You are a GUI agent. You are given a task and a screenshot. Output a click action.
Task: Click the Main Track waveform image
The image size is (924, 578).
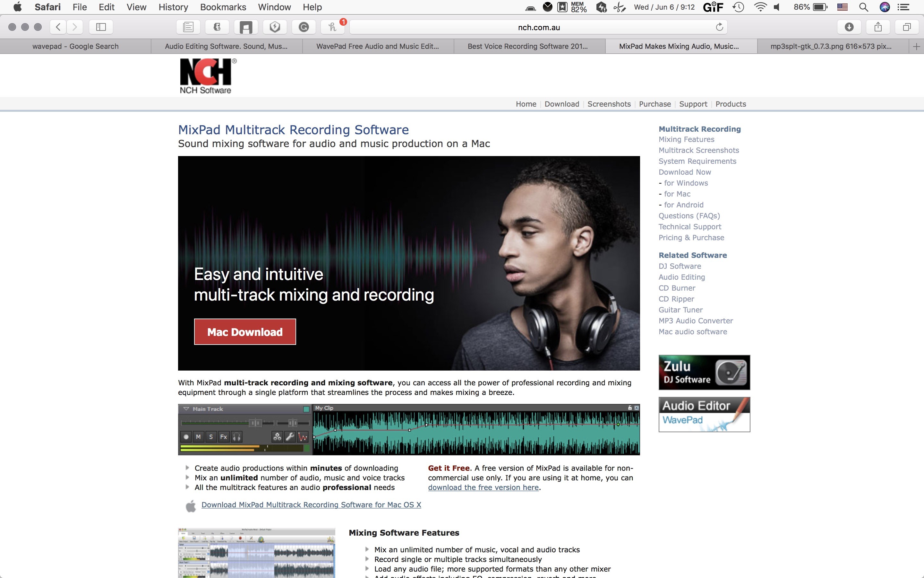click(408, 429)
